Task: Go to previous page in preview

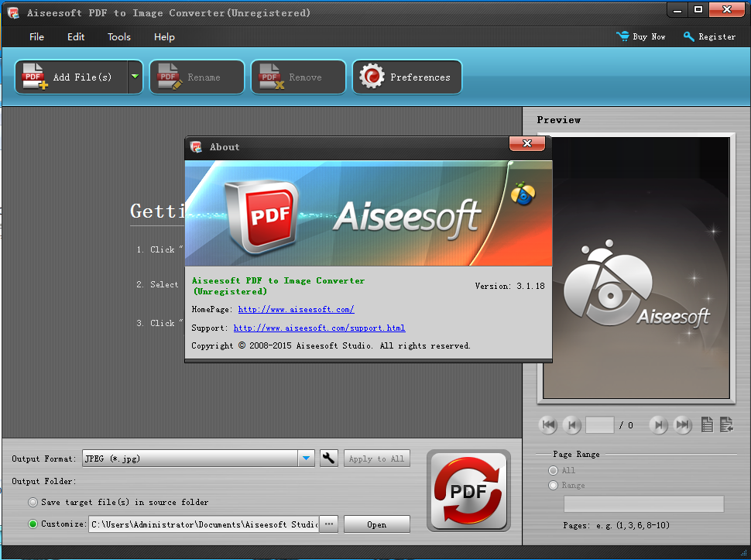Action: 572,424
